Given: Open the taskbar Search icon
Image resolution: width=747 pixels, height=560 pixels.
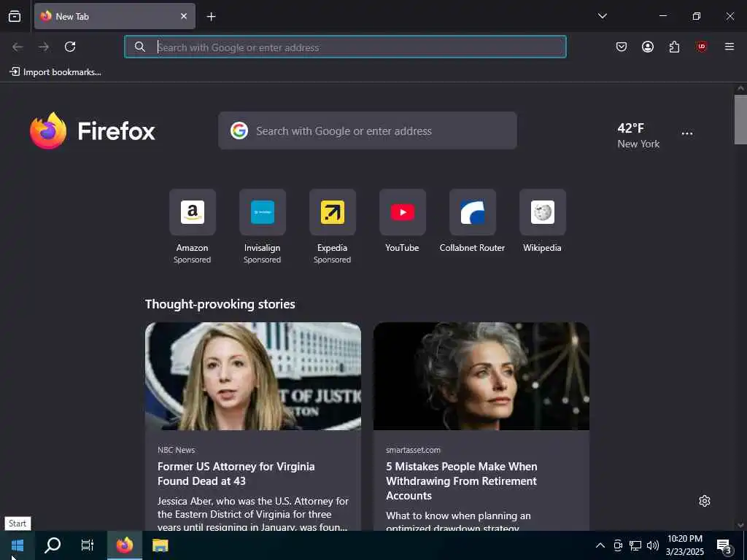Looking at the screenshot, I should coord(53,545).
